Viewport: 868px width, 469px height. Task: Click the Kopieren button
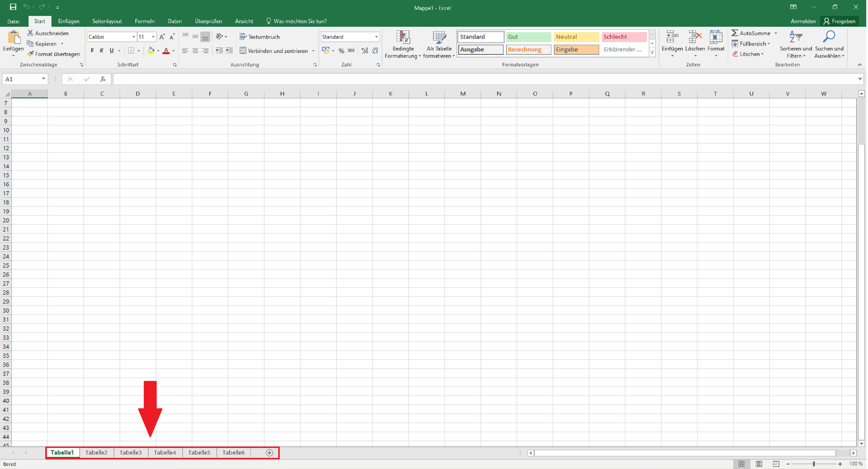click(42, 44)
